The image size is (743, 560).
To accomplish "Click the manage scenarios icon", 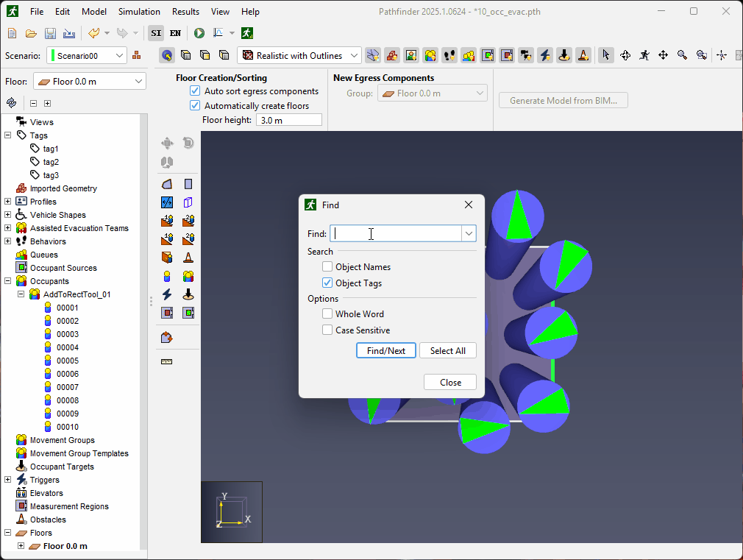I will pos(137,55).
